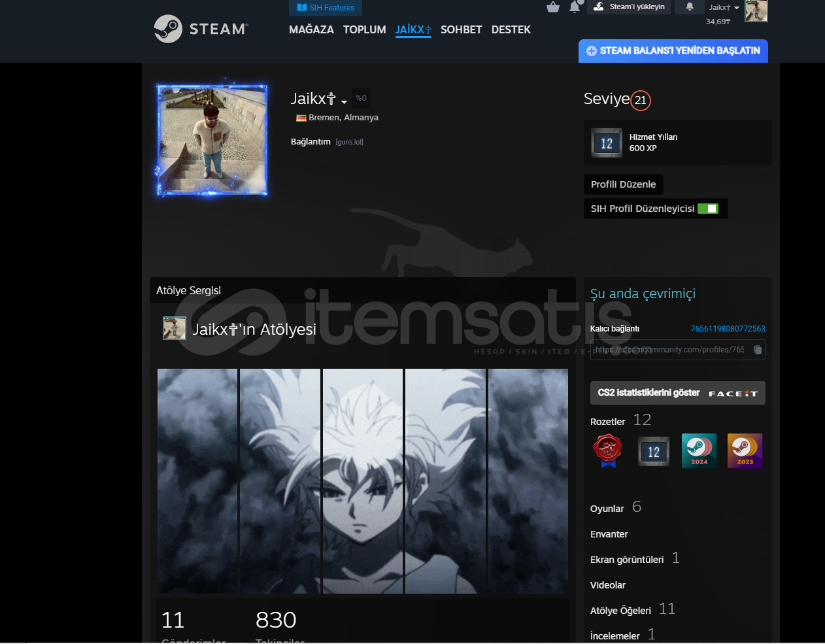Open the Oyunlar link
The width and height of the screenshot is (825, 644).
click(x=607, y=509)
